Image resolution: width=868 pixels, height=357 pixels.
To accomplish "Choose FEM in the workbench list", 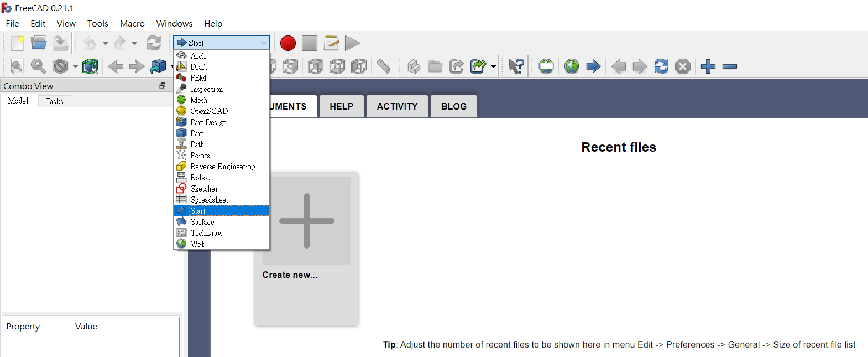I will coord(221,78).
